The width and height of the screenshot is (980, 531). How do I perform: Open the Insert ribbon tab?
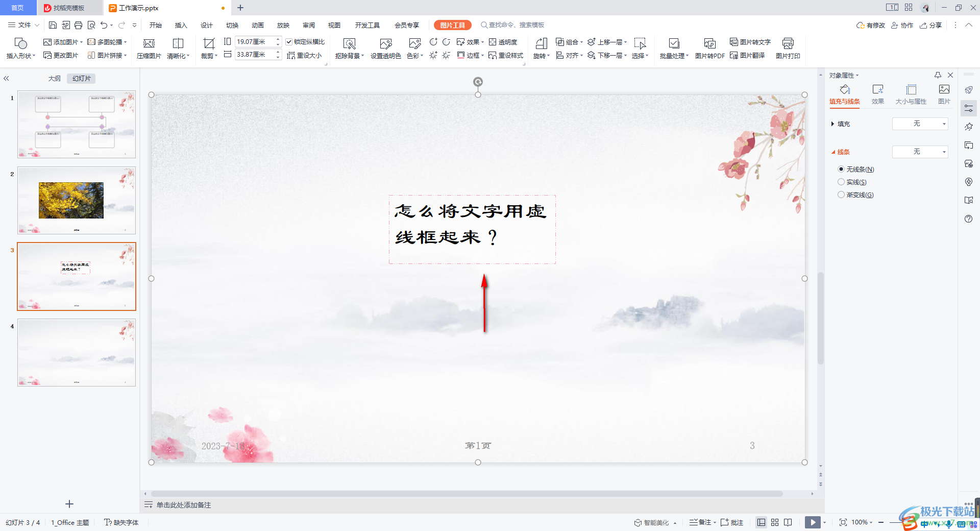point(181,25)
